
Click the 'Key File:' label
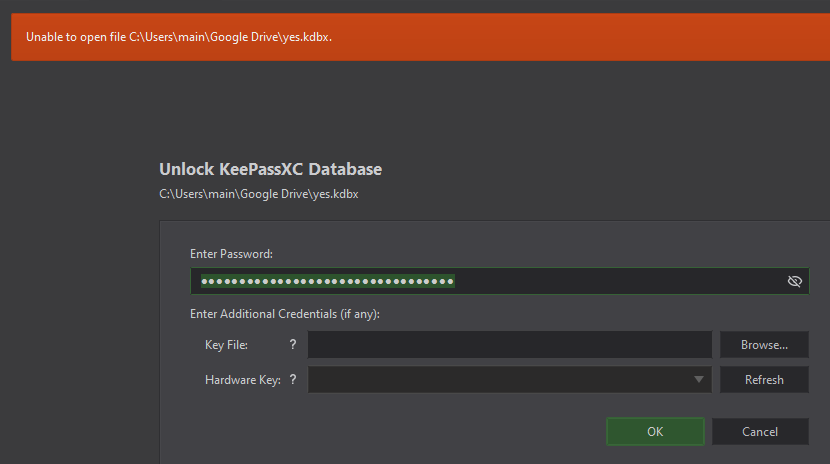tap(226, 345)
